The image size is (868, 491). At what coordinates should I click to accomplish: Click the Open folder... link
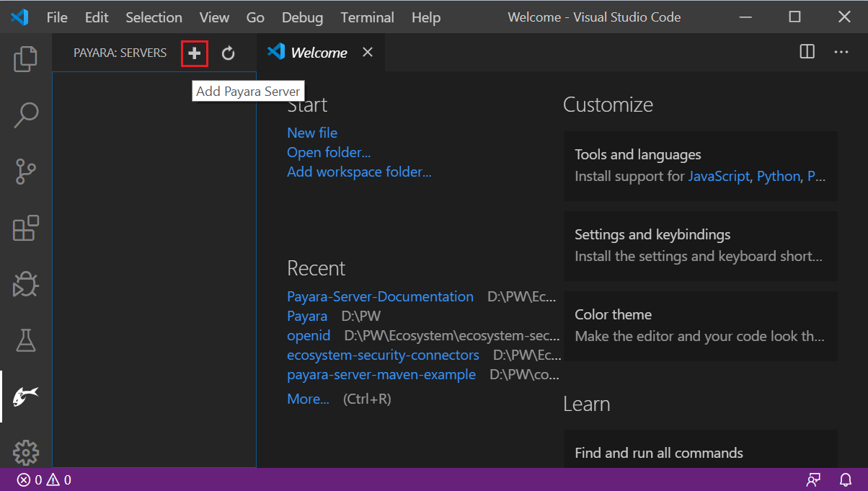pyautogui.click(x=329, y=152)
